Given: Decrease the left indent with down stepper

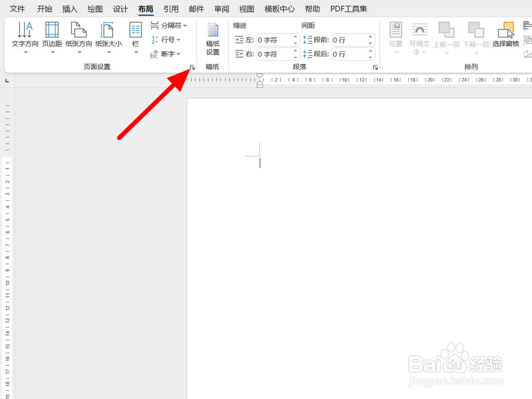Looking at the screenshot, I should (296, 43).
